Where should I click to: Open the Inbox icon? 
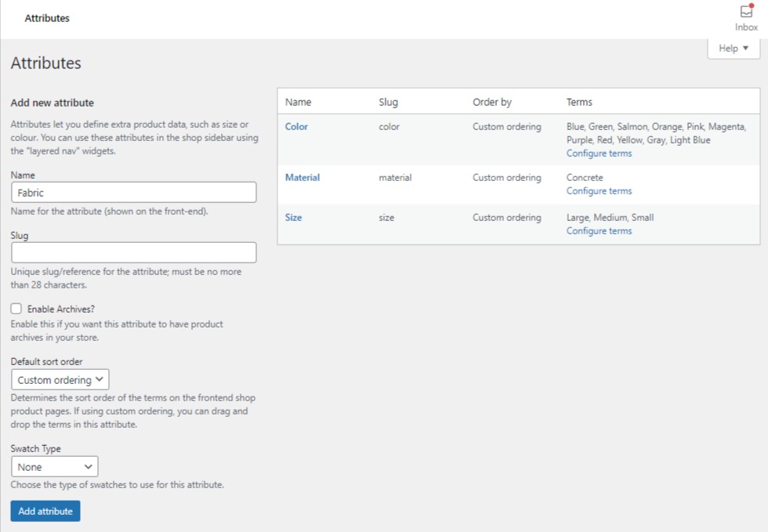coord(746,17)
